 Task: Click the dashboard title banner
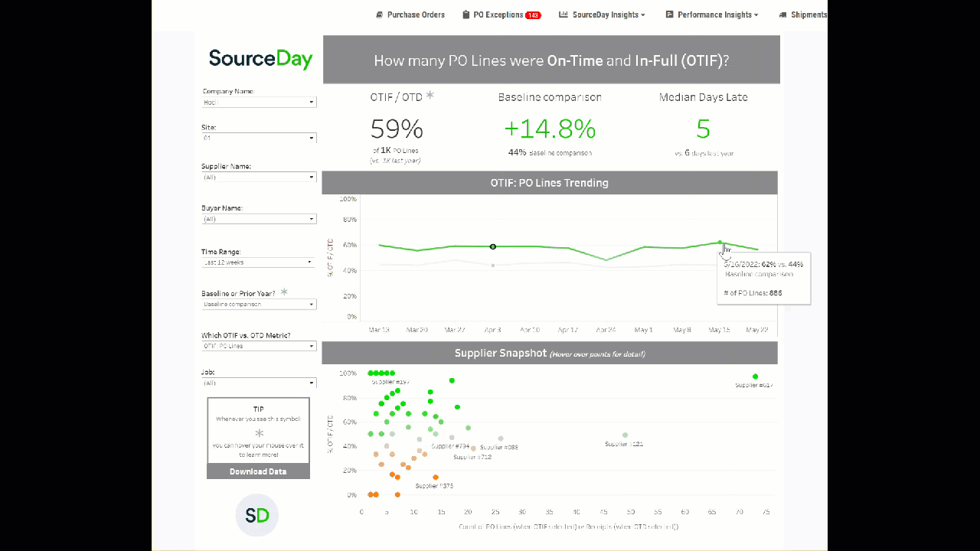pos(551,60)
